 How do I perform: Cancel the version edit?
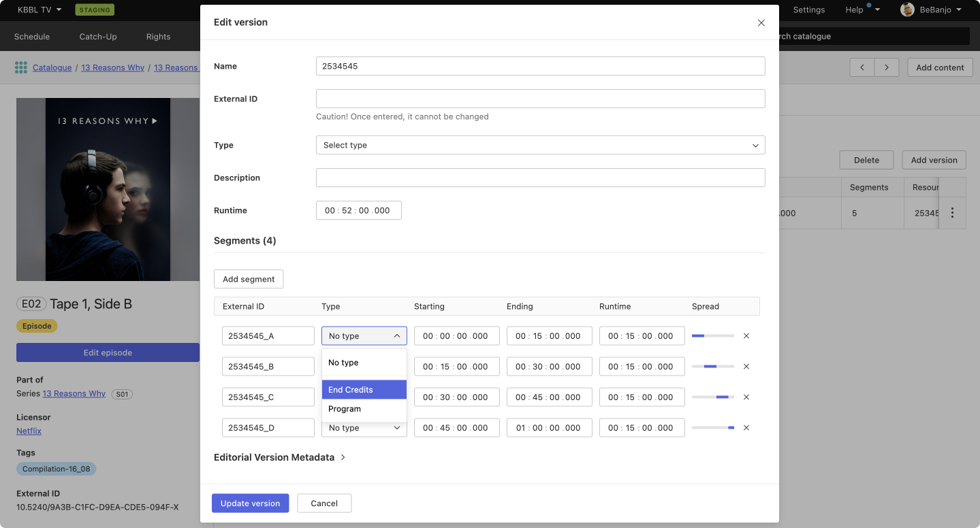point(324,504)
